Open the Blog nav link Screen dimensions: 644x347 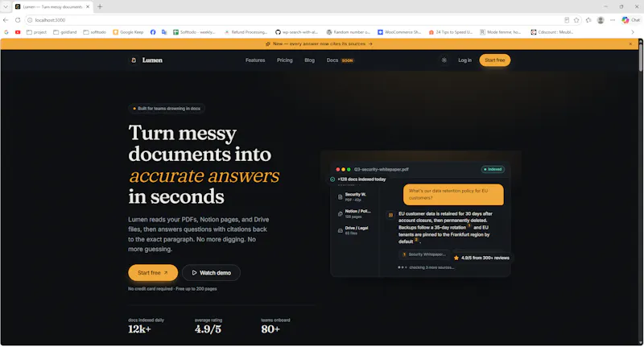click(x=309, y=60)
